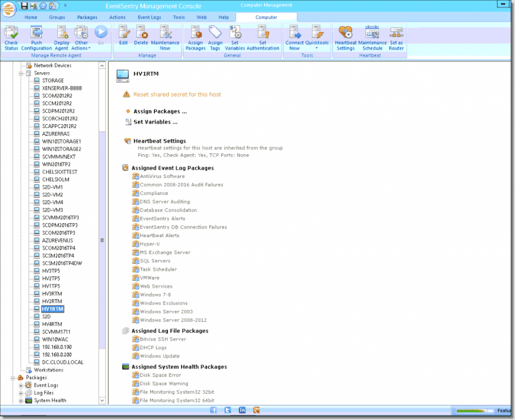Open the Quicktools dropdown
515x420 pixels.
pyautogui.click(x=317, y=38)
